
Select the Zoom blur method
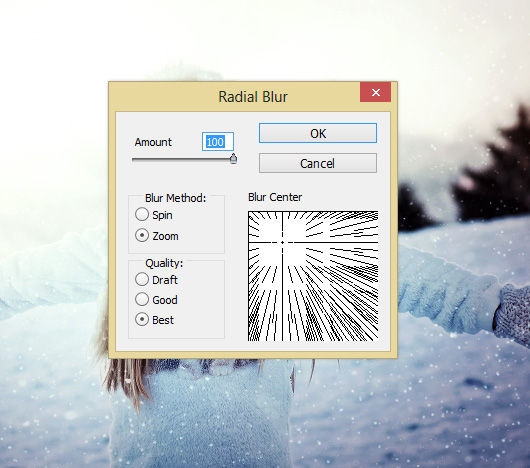point(142,235)
